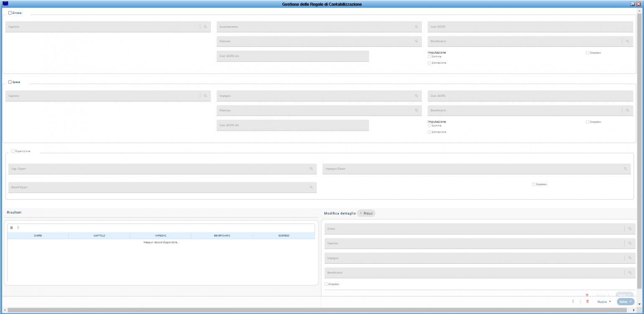Check Sospeso in the Entrata section
Viewport: 644px width, 314px height.
(x=588, y=53)
